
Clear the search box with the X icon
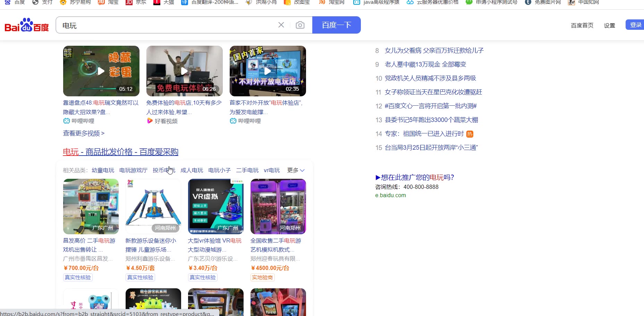(281, 25)
